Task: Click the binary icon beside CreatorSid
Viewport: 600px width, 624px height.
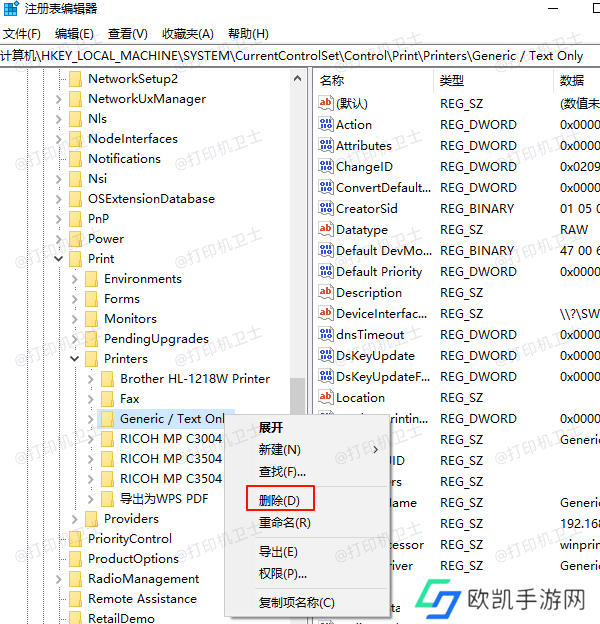Action: pyautogui.click(x=325, y=209)
